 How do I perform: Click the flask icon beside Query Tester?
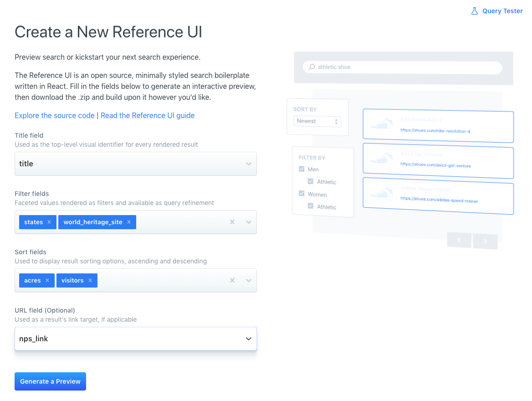coord(474,10)
